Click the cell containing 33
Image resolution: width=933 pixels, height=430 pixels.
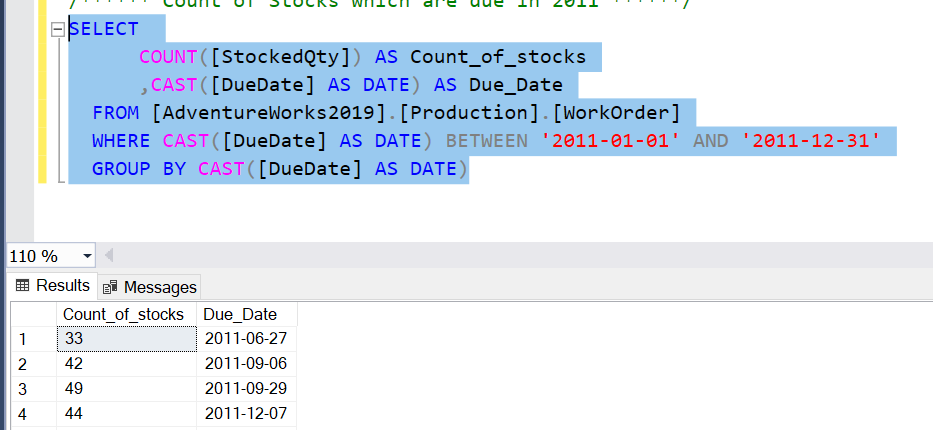(x=125, y=339)
